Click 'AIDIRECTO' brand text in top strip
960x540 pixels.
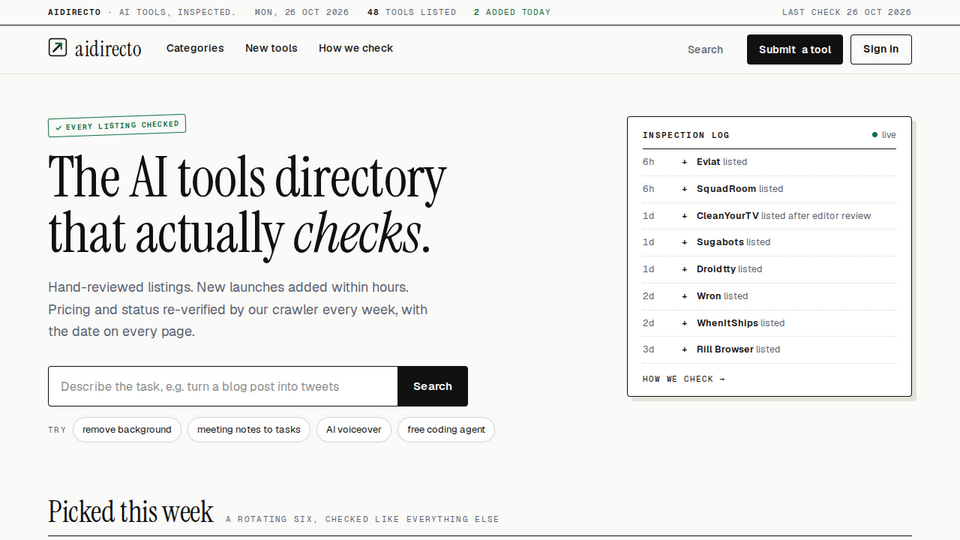point(74,12)
